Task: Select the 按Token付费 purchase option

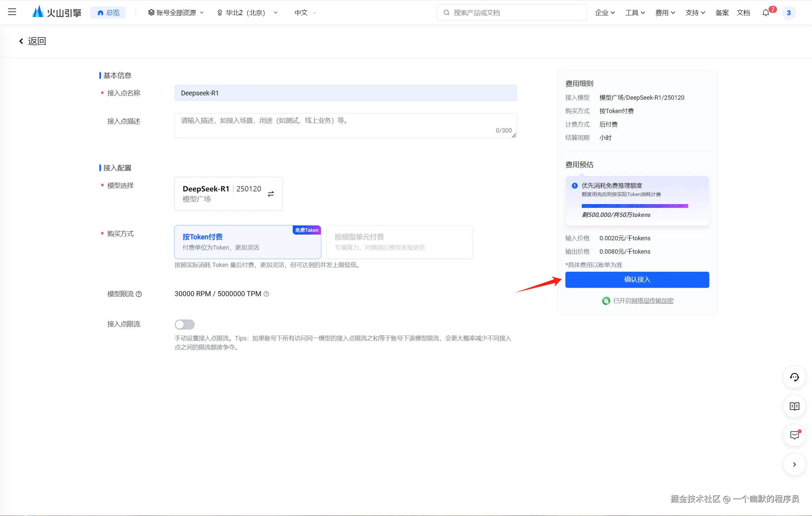Action: click(x=248, y=242)
